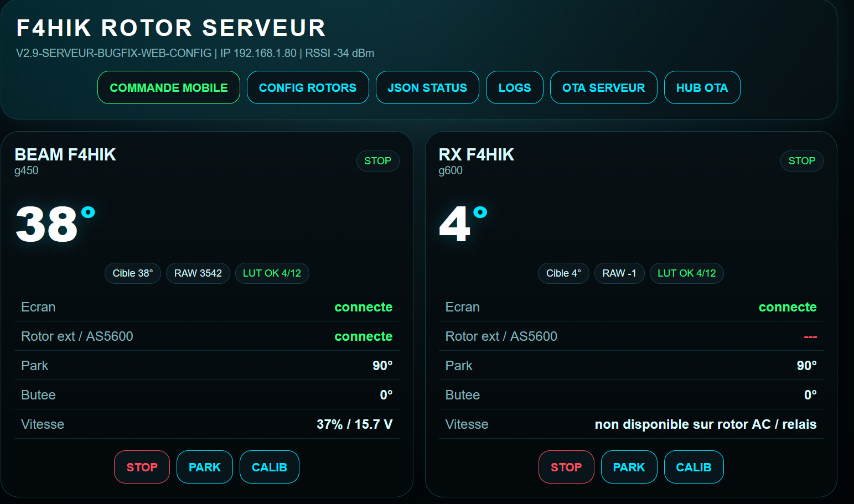Click BEAM card 'LUT OK 4/12' pill
This screenshot has width=854, height=504.
[x=272, y=273]
